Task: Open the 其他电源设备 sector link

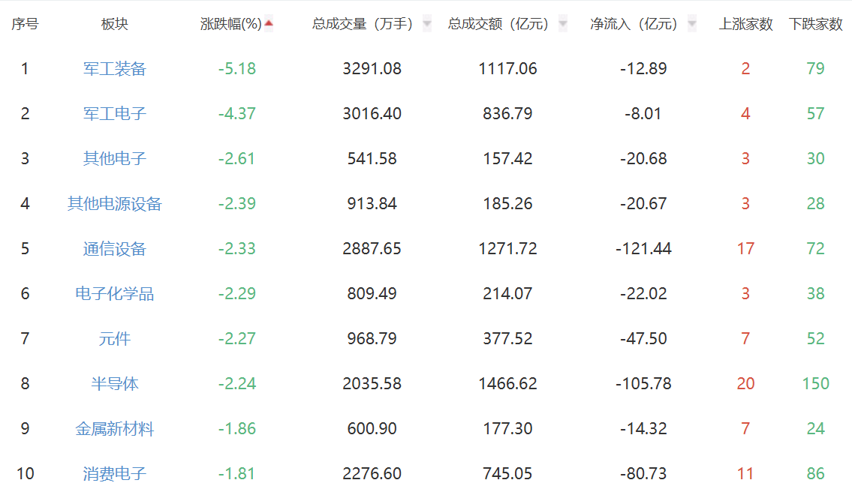Action: [115, 204]
